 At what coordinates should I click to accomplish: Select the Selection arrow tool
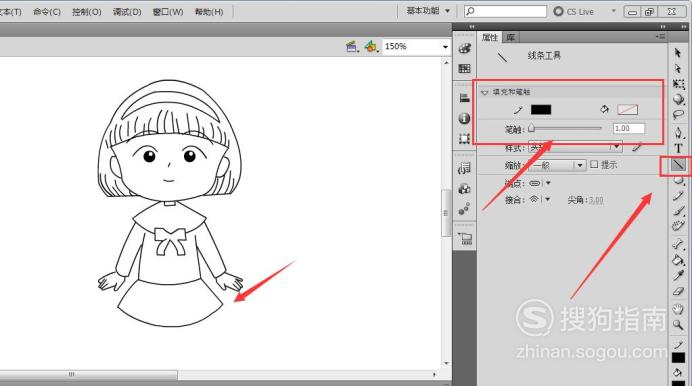(678, 53)
